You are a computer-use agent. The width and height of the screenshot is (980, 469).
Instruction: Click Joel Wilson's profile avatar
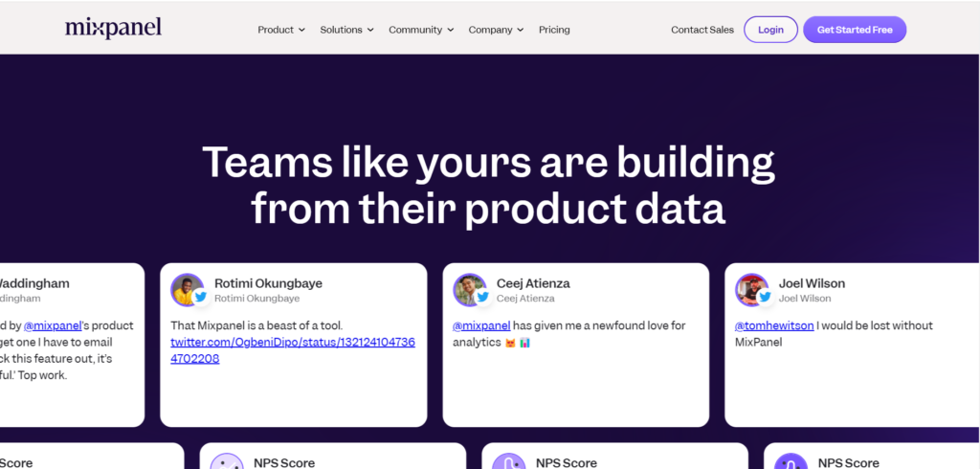tap(751, 289)
